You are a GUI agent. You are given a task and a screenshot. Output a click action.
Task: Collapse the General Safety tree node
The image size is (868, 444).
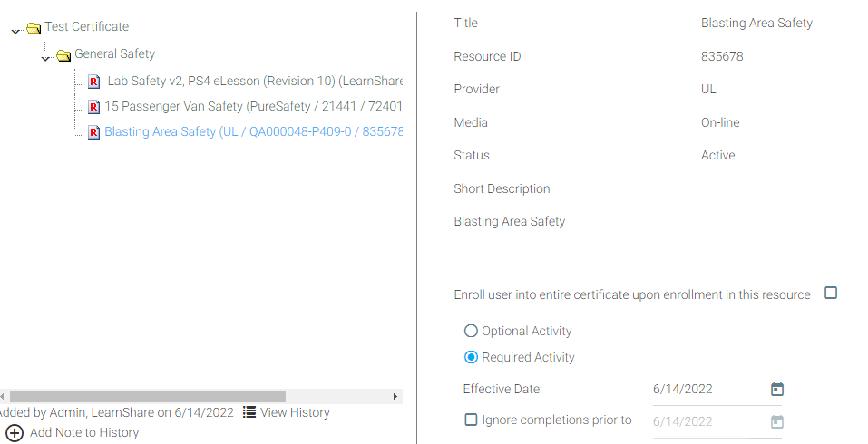click(x=45, y=59)
